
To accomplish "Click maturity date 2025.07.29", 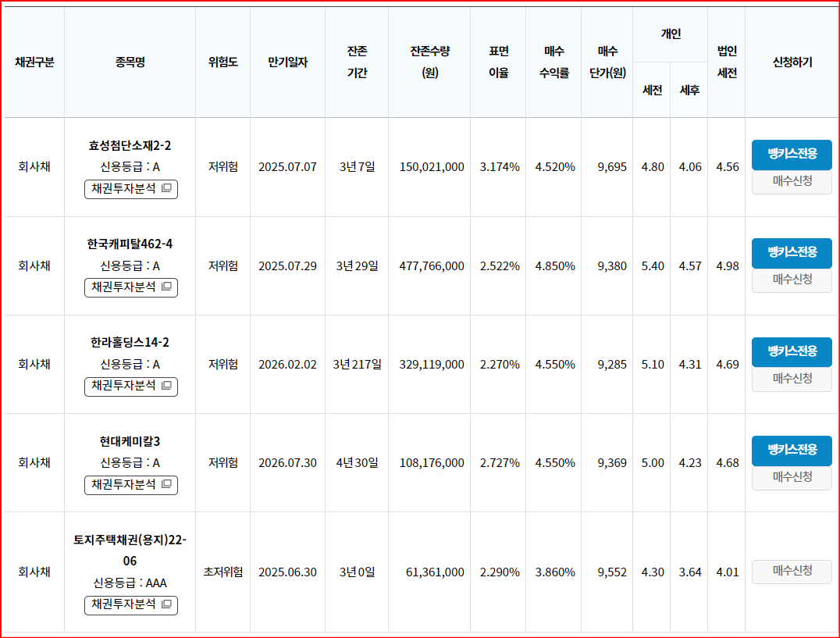I will click(288, 266).
